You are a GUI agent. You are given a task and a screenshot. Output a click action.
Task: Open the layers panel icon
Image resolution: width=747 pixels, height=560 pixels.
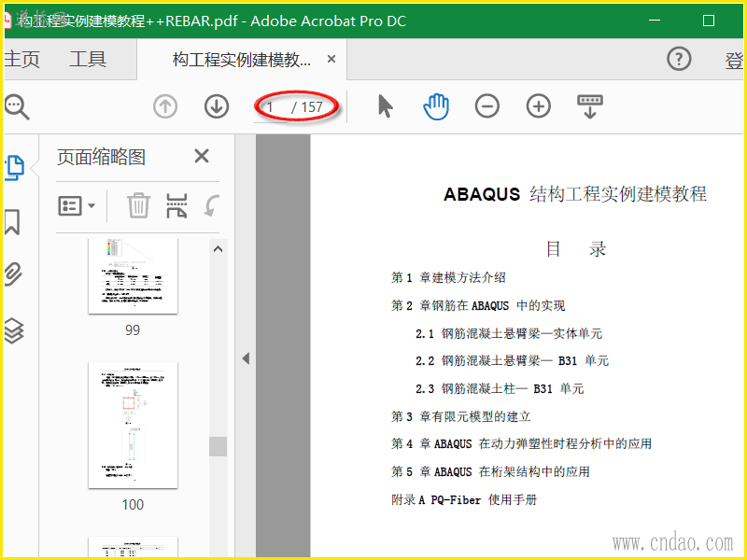pyautogui.click(x=13, y=331)
